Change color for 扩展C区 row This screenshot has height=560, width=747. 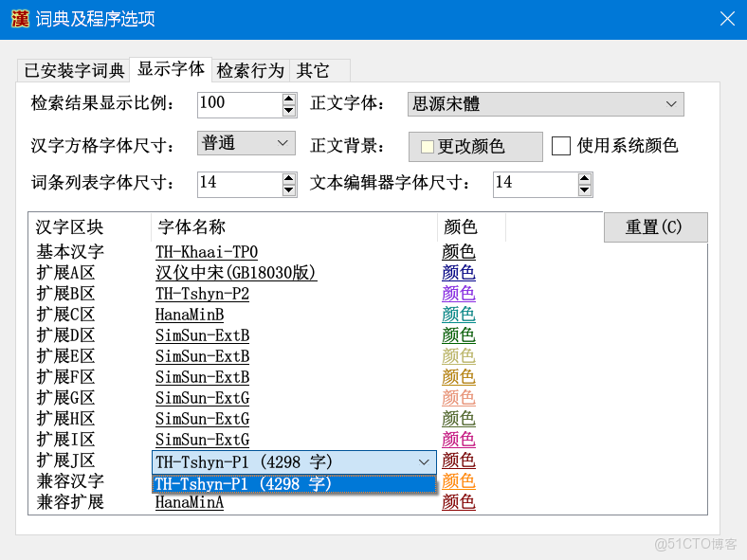[459, 315]
